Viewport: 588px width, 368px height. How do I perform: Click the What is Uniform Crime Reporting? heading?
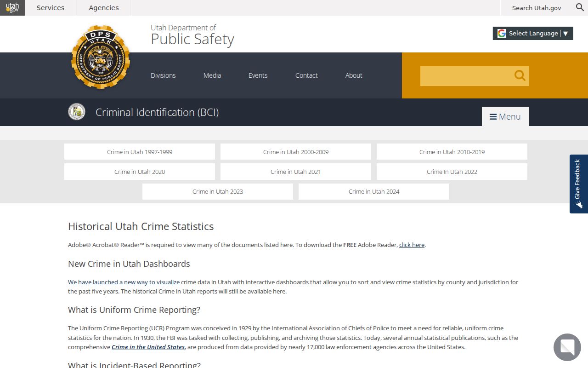pos(134,310)
